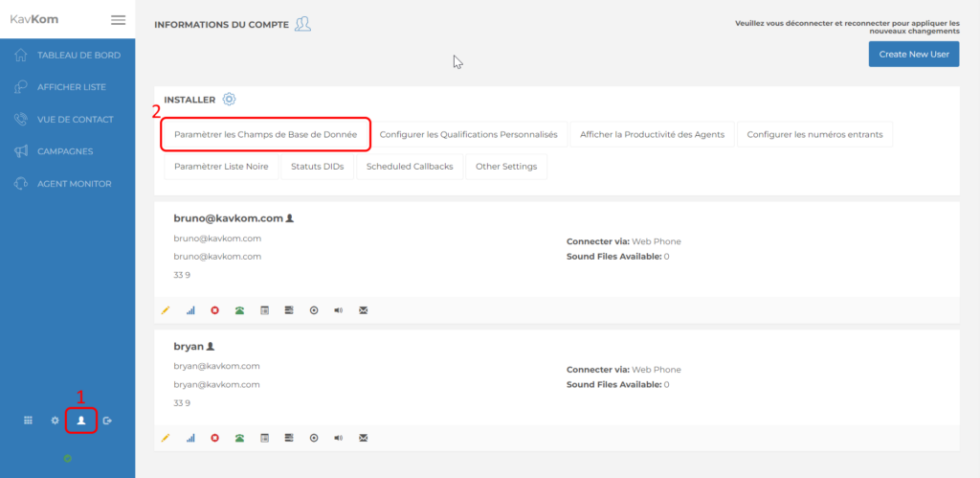
Task: Click the settings gear in sidebar footer
Action: (x=55, y=420)
